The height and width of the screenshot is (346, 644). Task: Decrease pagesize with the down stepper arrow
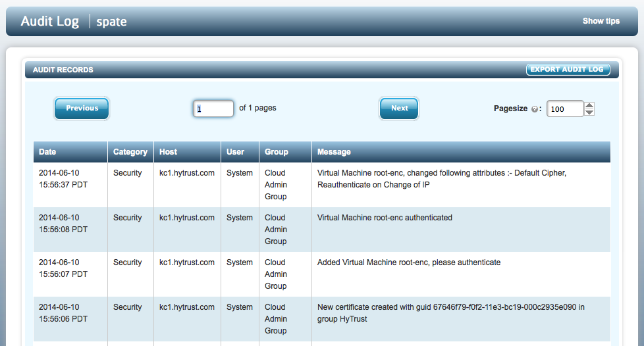589,112
